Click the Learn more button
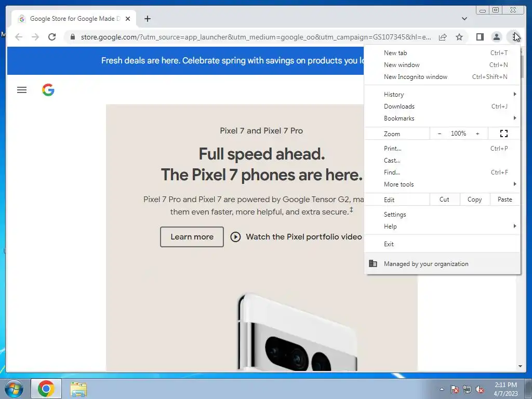532x399 pixels. pos(192,237)
